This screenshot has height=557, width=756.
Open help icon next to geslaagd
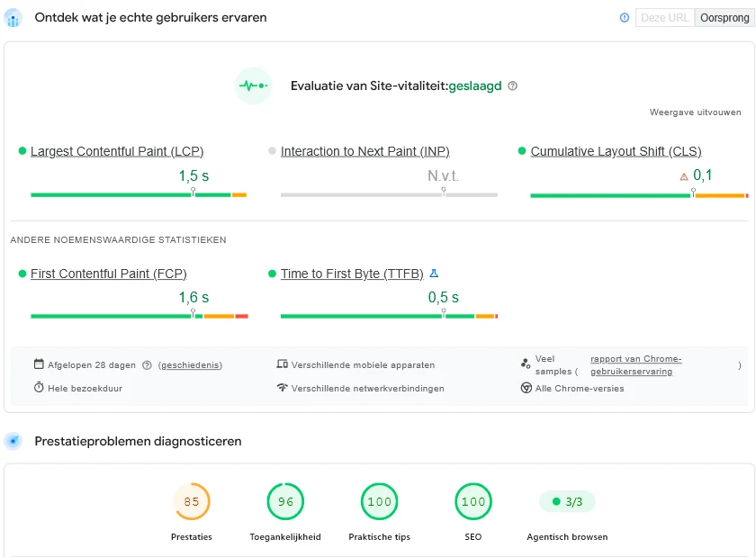pos(512,85)
